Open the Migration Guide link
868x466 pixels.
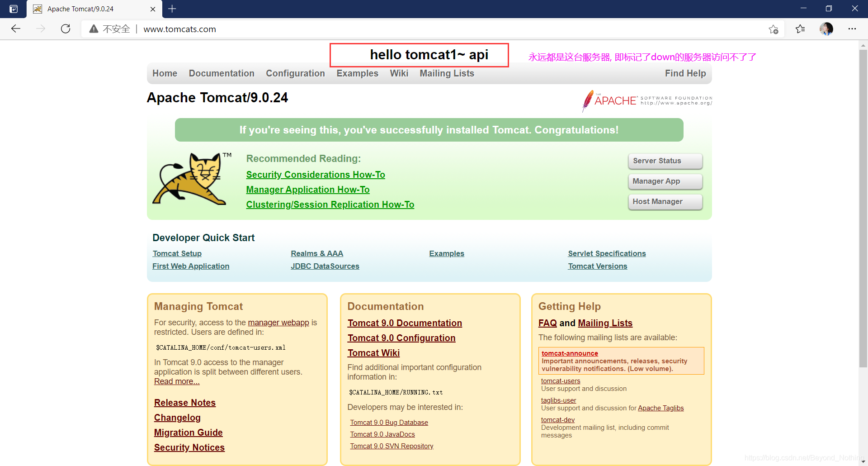point(189,433)
